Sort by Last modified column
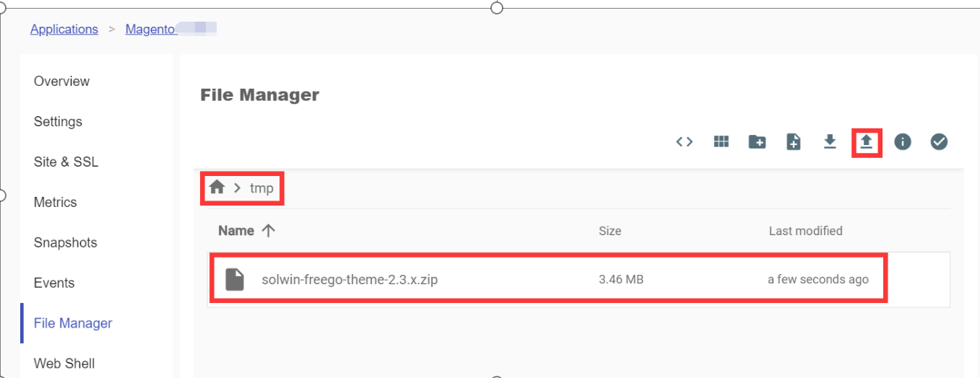 805,231
